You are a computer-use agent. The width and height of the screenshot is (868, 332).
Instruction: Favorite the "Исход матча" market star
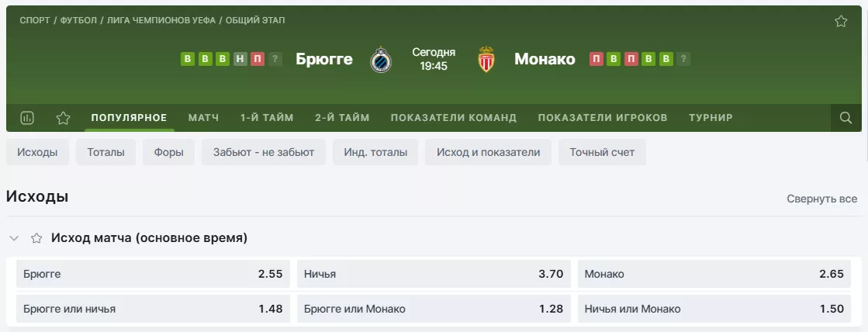click(x=36, y=238)
